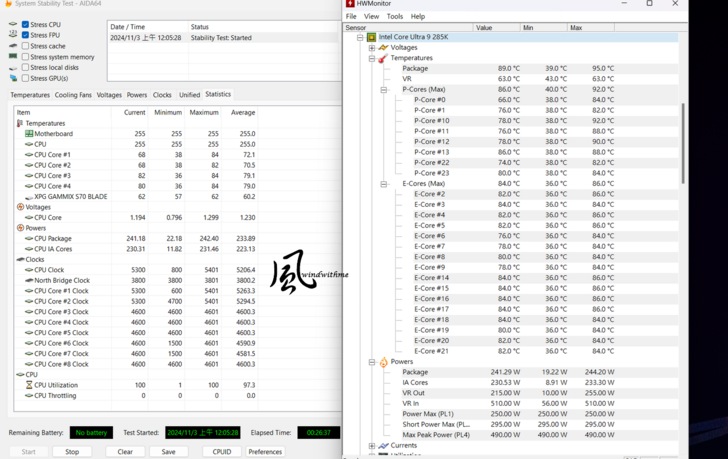Click the Preferences button
The height and width of the screenshot is (459, 728).
(265, 452)
